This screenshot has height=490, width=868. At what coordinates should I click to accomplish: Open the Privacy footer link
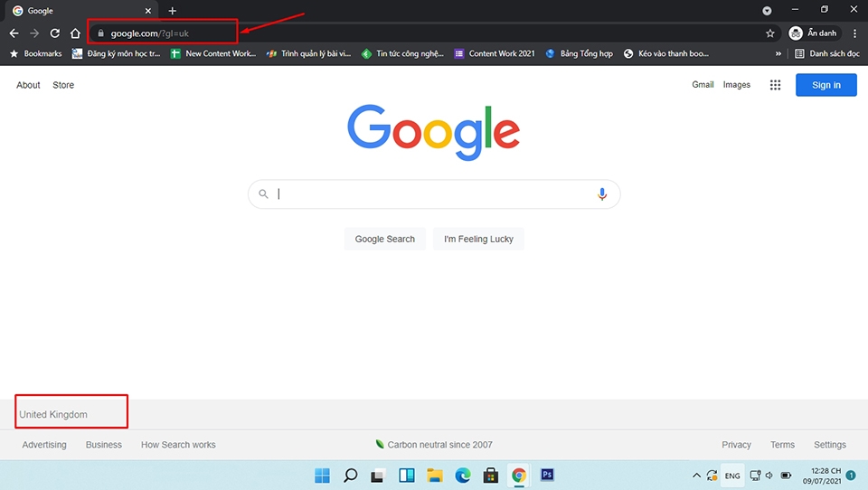(x=736, y=445)
